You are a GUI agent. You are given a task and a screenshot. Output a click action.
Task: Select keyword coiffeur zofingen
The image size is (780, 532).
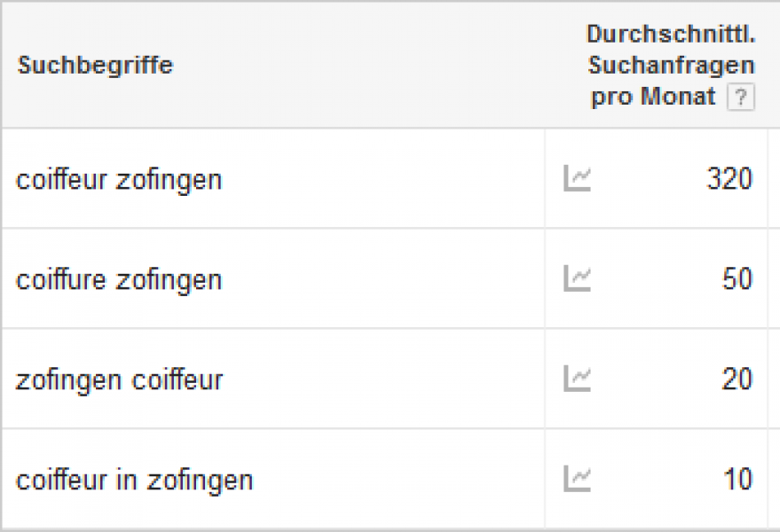coord(119,180)
